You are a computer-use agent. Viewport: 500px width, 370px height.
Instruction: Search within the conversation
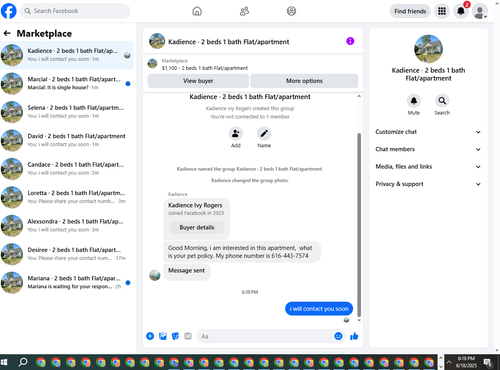442,101
